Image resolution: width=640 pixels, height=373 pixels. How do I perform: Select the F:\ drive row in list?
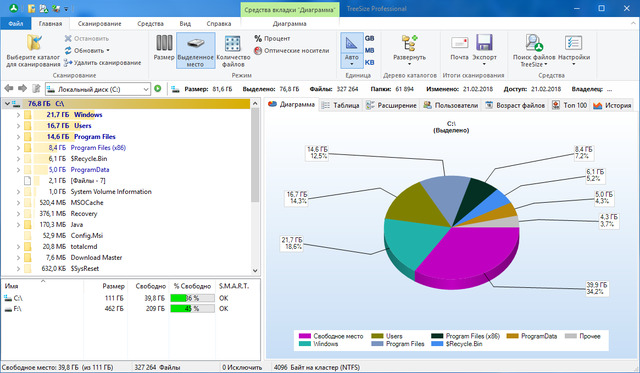click(131, 309)
